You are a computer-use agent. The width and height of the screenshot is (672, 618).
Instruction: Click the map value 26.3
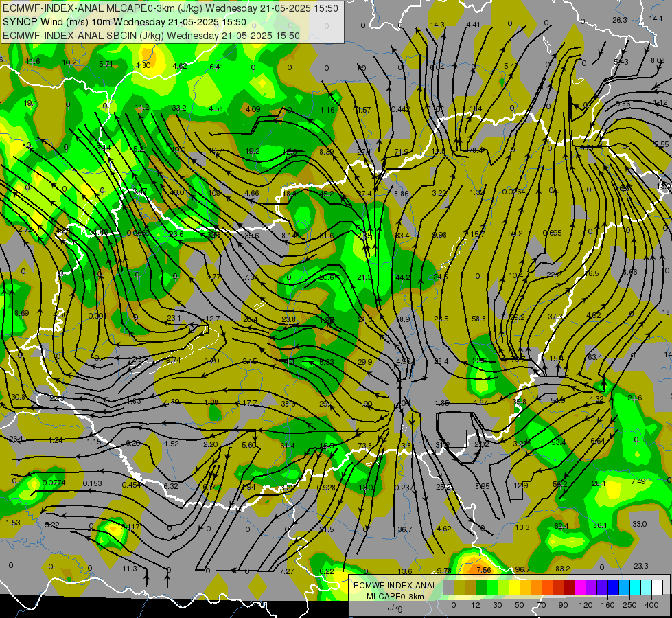[619, 20]
